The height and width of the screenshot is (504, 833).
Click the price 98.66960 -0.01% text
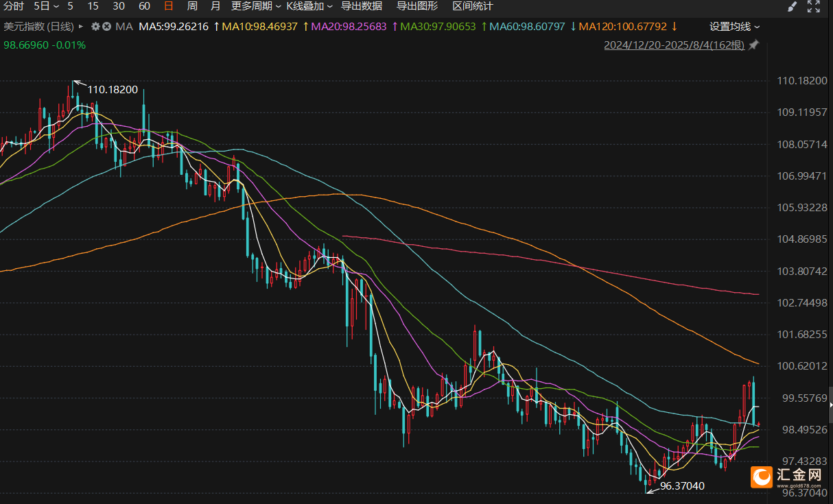point(45,45)
